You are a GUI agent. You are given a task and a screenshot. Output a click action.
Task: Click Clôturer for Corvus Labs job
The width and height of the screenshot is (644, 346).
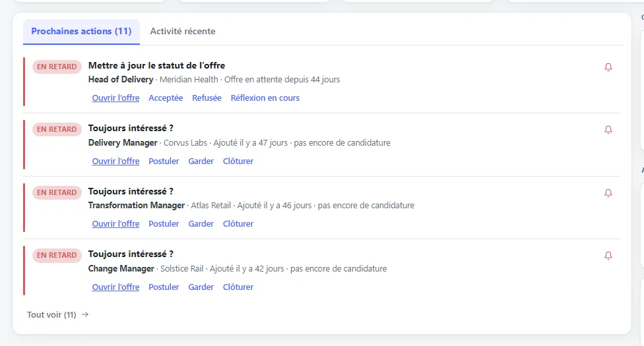238,161
